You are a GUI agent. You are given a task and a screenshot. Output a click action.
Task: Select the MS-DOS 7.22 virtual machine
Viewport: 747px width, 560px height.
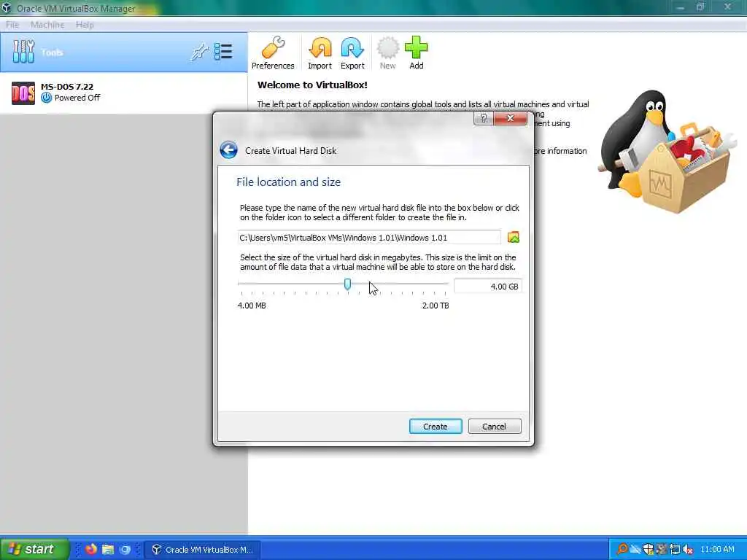click(x=123, y=93)
